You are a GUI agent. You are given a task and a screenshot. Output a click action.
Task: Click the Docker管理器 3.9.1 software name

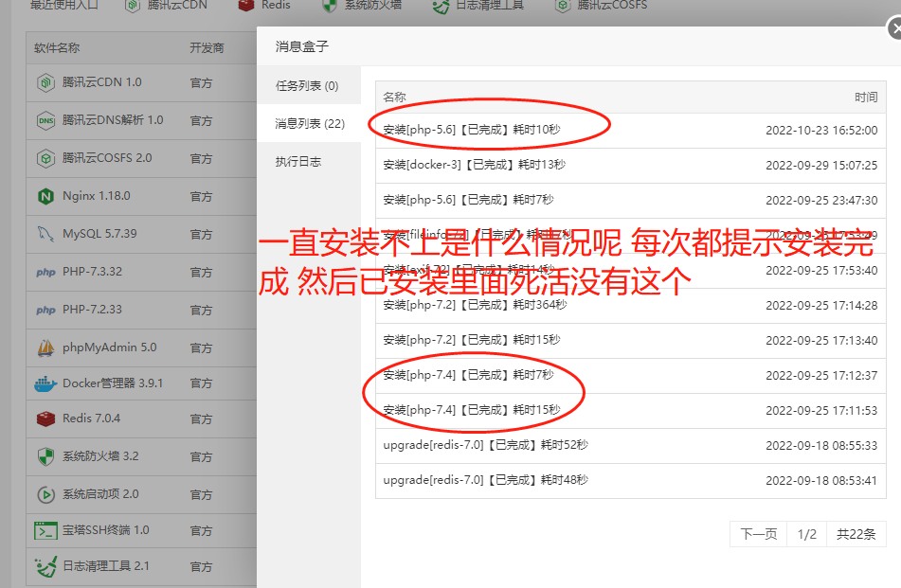(113, 383)
